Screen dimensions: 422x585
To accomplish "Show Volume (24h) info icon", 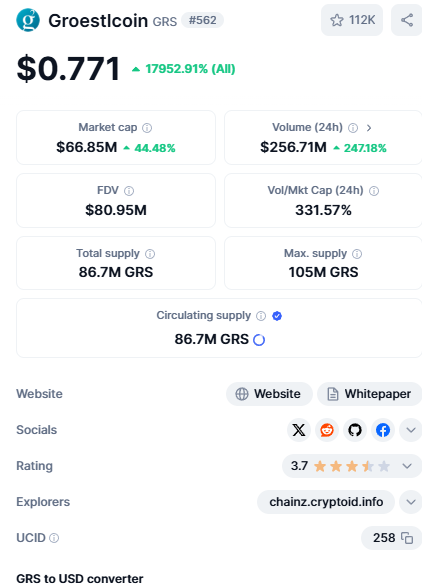I will click(353, 128).
